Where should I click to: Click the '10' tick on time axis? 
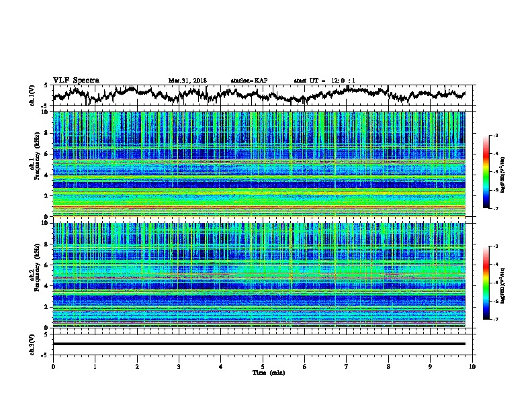[x=472, y=367]
